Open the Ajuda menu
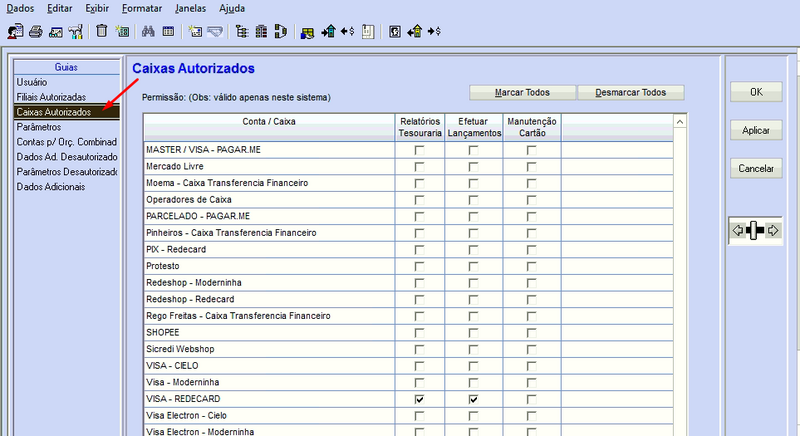The height and width of the screenshot is (436, 800). (232, 8)
